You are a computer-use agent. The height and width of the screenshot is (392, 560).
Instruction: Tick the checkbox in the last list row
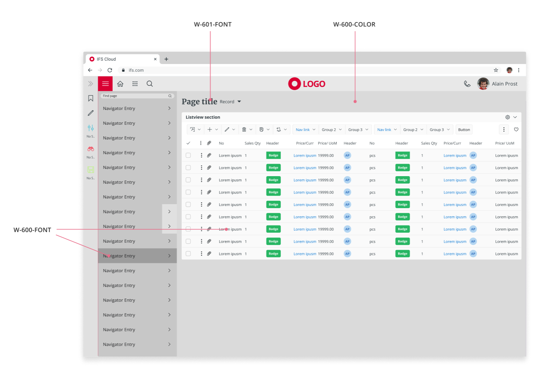tap(188, 254)
